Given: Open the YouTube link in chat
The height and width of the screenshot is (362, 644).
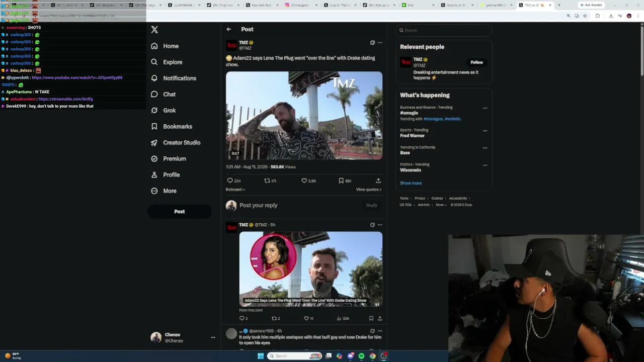Looking at the screenshot, I should (x=77, y=78).
